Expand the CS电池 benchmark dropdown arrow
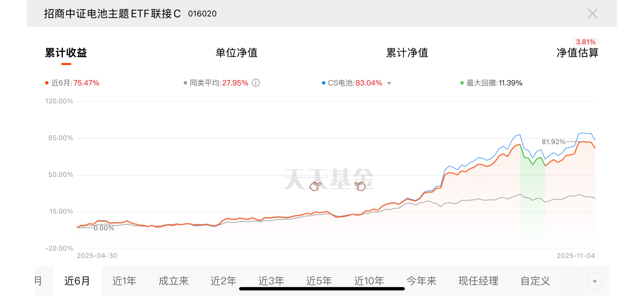The image size is (644, 296). point(389,83)
